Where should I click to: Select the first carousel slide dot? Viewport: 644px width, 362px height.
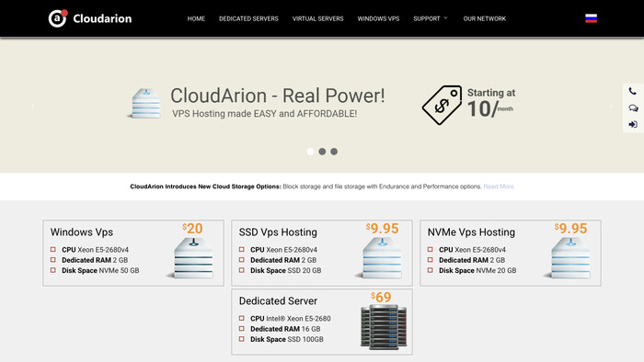(x=310, y=152)
